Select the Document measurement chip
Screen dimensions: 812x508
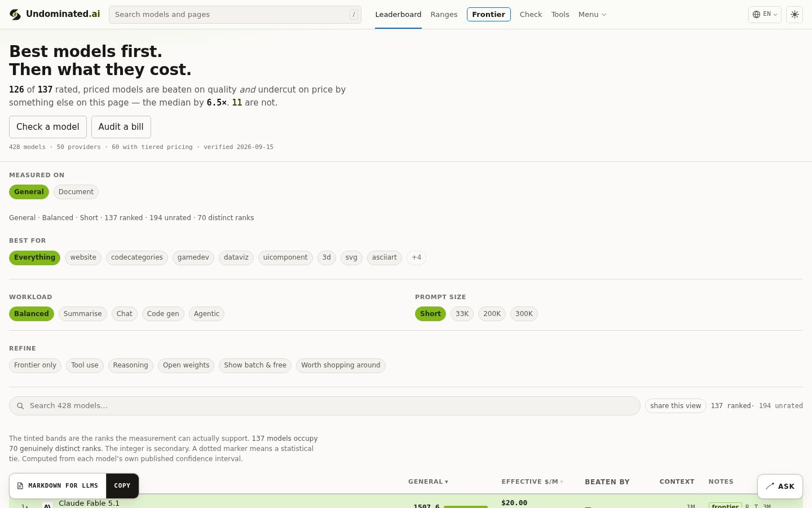click(x=76, y=192)
